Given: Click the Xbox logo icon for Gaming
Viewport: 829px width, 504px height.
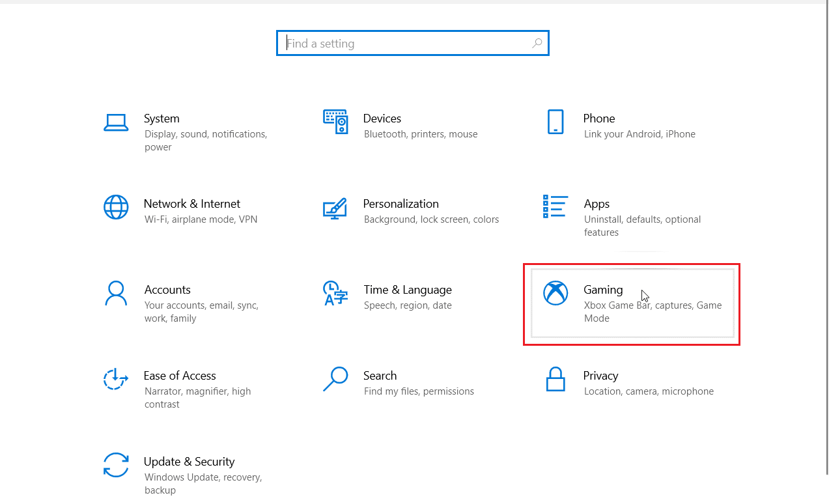Looking at the screenshot, I should click(x=555, y=293).
